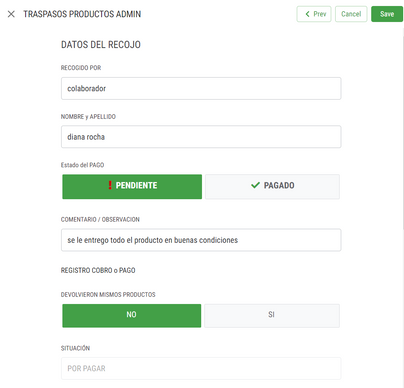This screenshot has height=388, width=404.
Task: Set payment status to PENDIENTE
Action: [x=132, y=187]
